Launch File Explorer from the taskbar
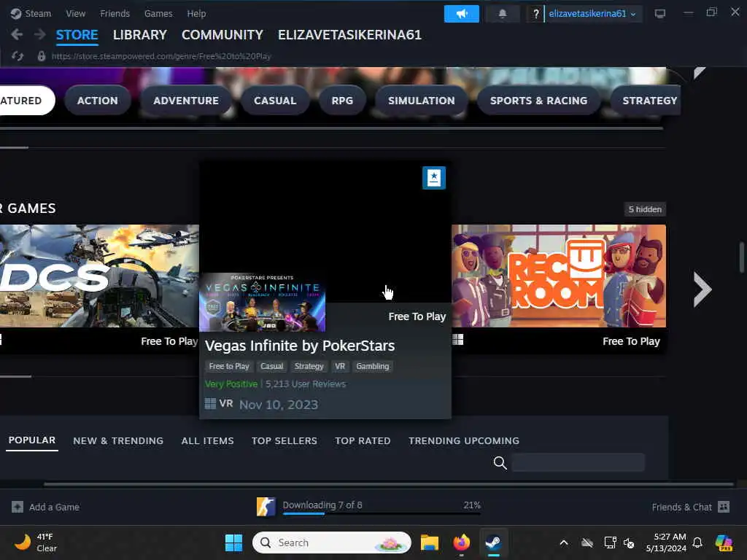 [x=429, y=542]
